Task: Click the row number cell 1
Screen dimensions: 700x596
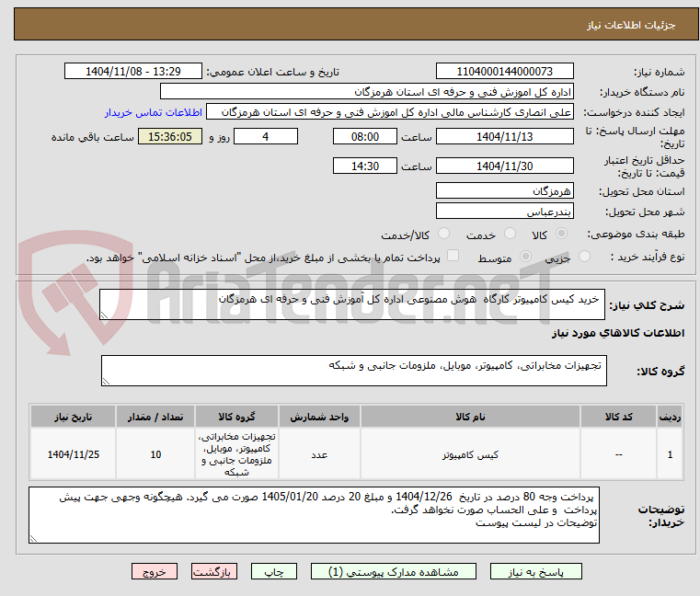Action: tap(670, 454)
